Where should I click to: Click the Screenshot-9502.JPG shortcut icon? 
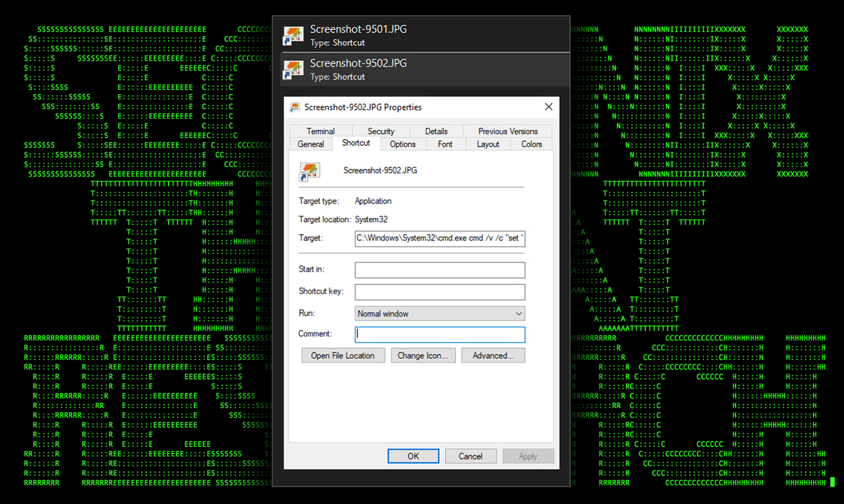(x=293, y=70)
